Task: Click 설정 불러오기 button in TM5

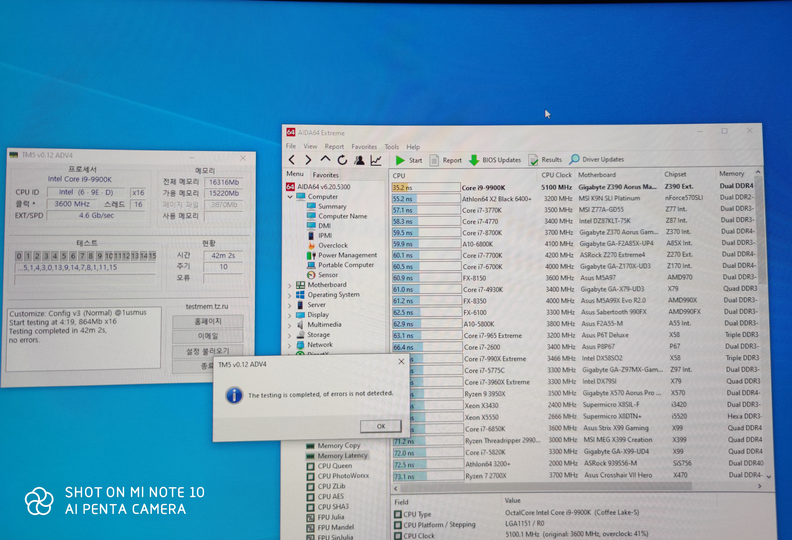Action: click(208, 351)
